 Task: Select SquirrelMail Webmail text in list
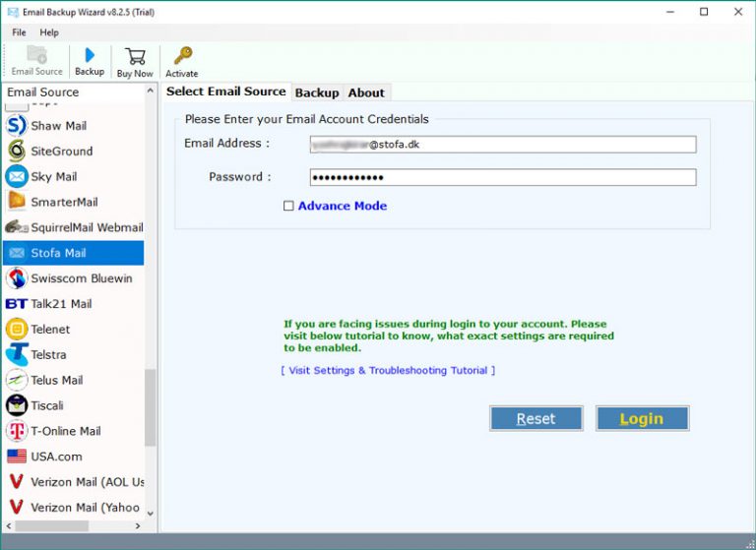pos(88,227)
